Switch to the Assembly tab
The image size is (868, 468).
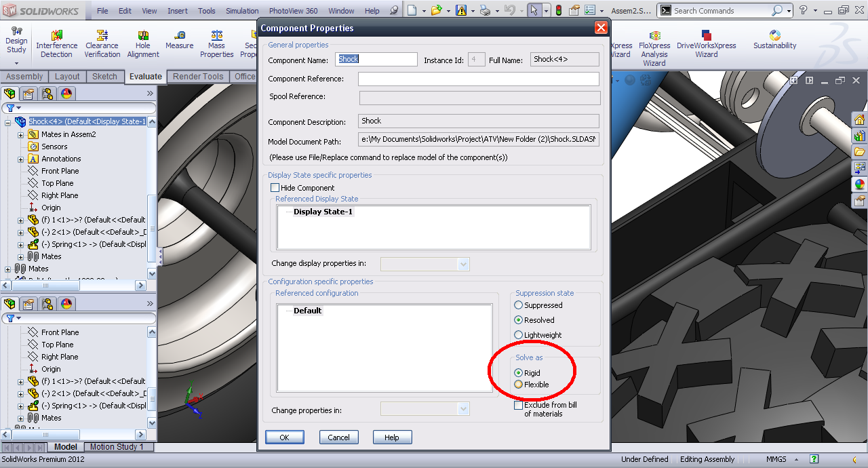(x=24, y=77)
